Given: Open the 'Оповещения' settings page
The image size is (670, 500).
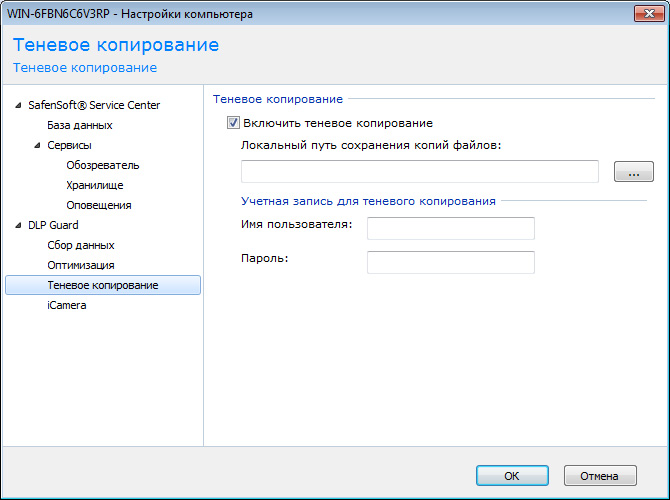Looking at the screenshot, I should pos(98,205).
